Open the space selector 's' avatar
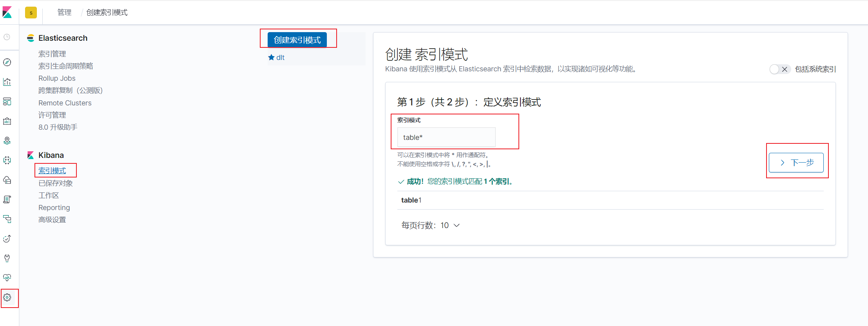 [31, 13]
